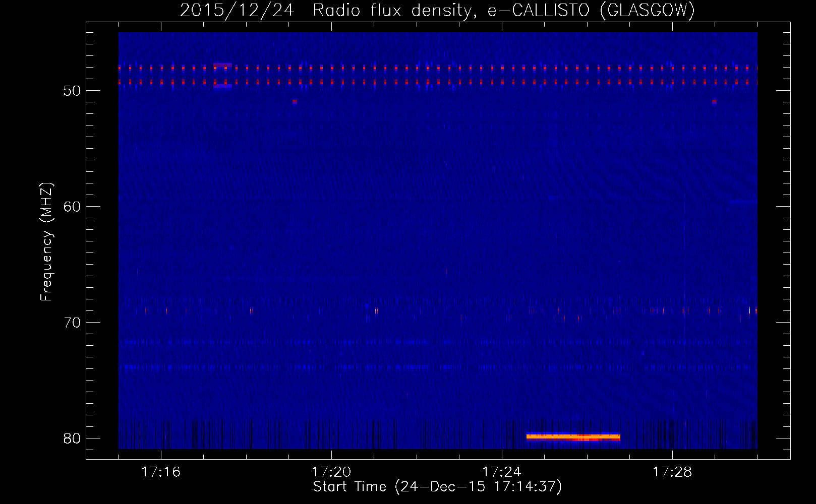Click the 'Start Time (24-Dec-15 17:14:37)' axis label
The height and width of the screenshot is (504, 816).
437,487
